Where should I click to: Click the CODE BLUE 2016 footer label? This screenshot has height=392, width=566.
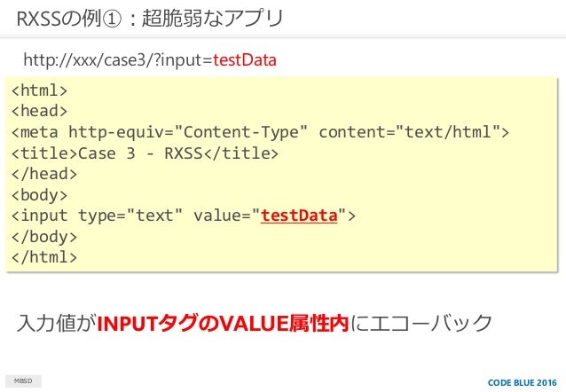(523, 383)
